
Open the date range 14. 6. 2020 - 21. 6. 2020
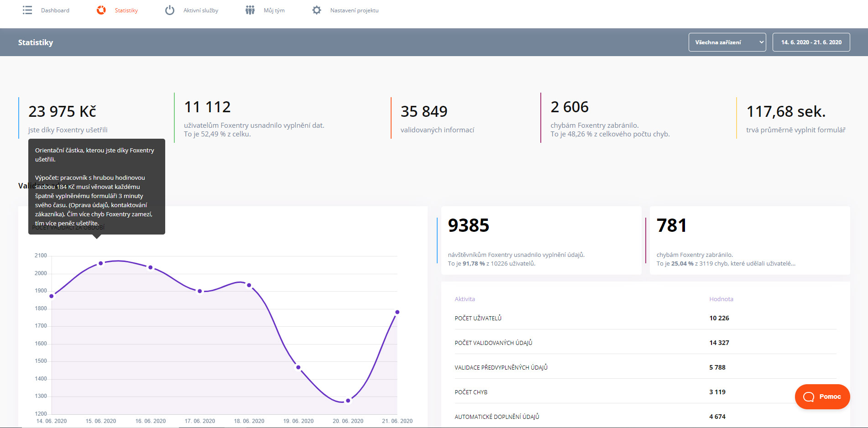811,42
